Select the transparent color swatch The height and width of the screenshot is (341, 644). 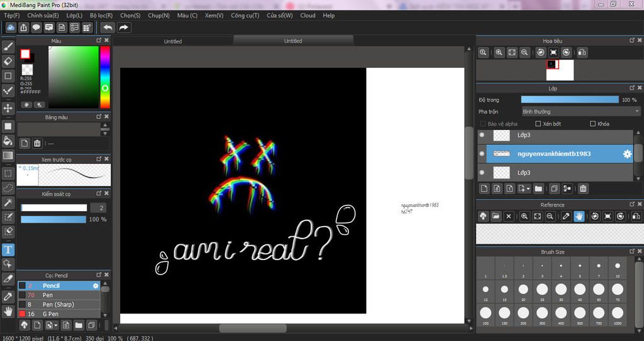coord(27,69)
